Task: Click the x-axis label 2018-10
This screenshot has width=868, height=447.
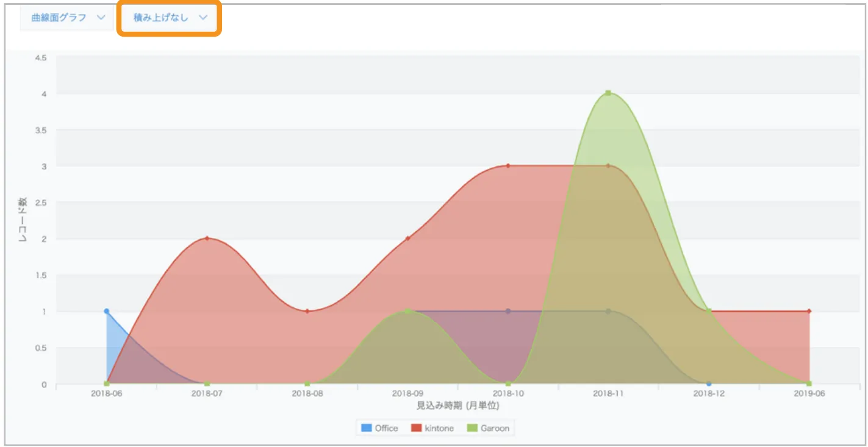Action: 508,394
